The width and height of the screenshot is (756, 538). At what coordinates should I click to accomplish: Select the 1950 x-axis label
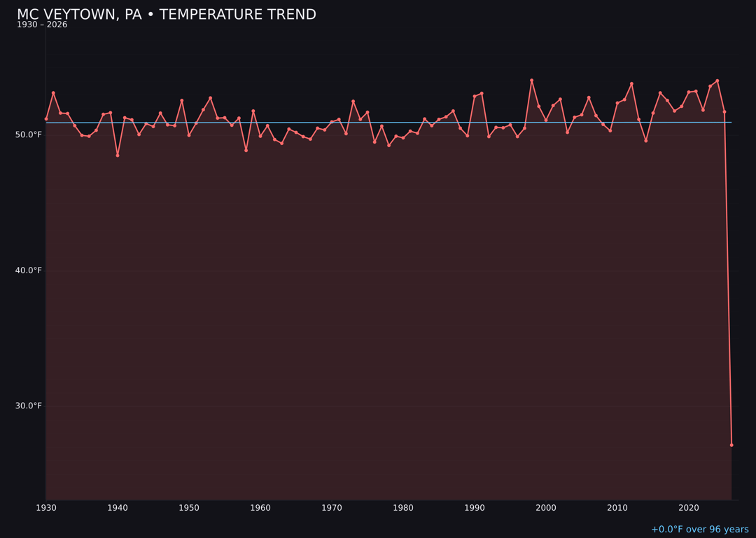(188, 507)
